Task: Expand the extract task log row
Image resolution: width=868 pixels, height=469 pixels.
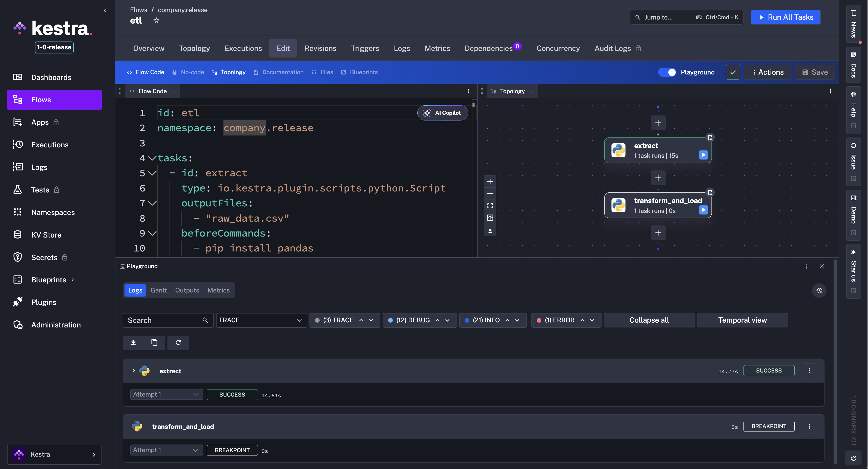Action: coord(134,370)
